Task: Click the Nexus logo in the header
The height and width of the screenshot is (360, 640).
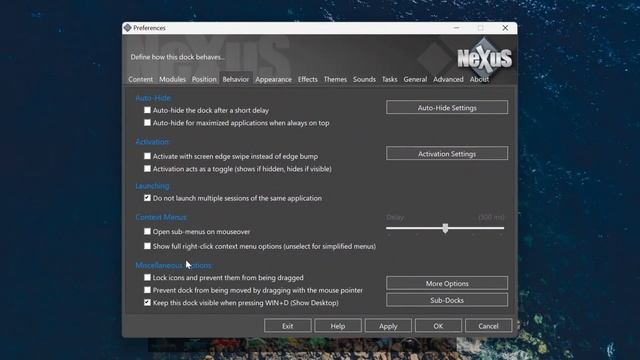Action: pos(484,58)
